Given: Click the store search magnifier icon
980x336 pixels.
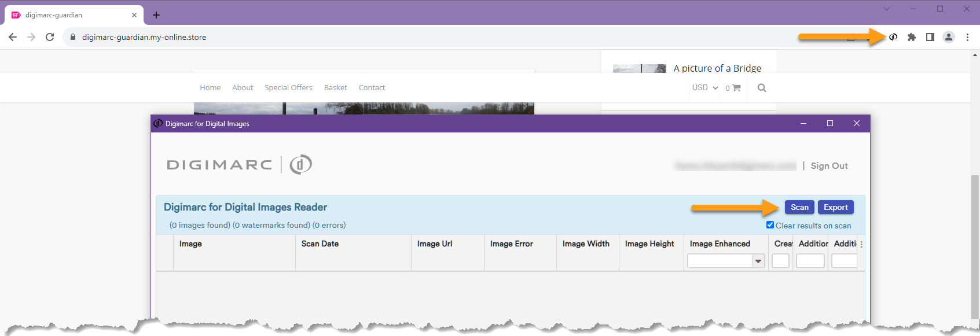Looking at the screenshot, I should pos(762,88).
